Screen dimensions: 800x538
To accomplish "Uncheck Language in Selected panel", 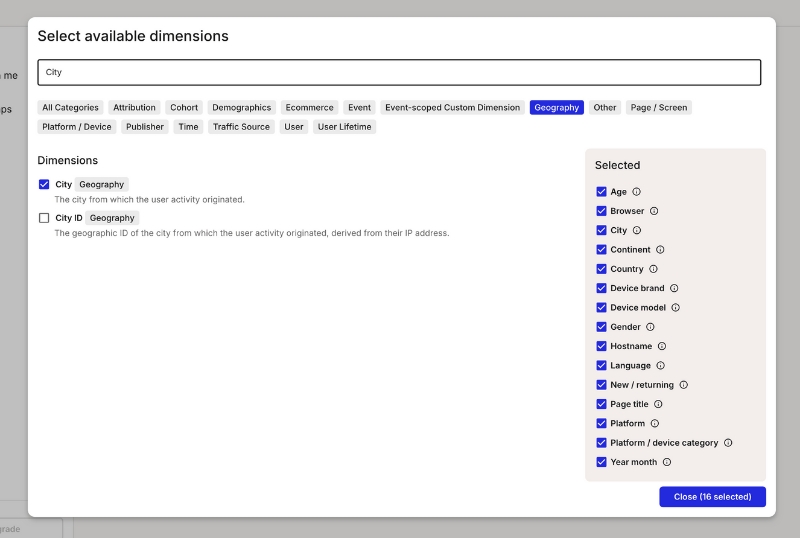I will 602,365.
